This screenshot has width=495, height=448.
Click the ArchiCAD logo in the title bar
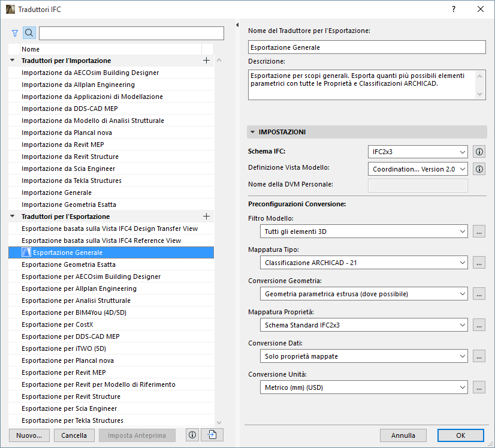point(9,9)
